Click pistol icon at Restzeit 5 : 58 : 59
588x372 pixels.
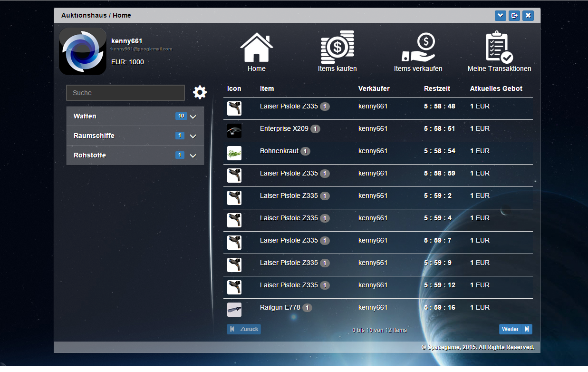coord(234,176)
